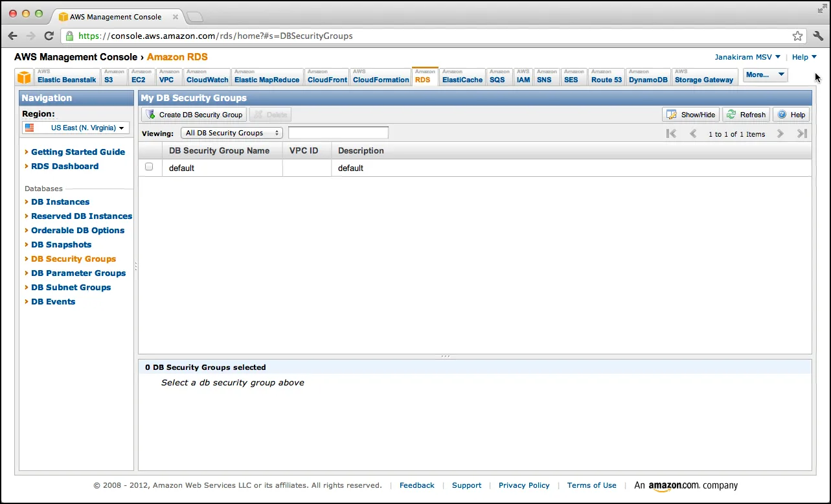Screen dimensions: 831x504
Task: Open the Help menu at top right
Action: click(x=804, y=57)
